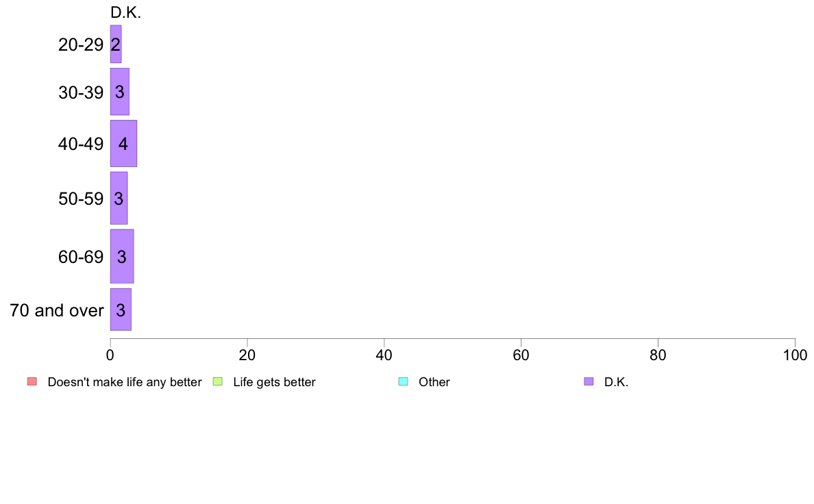814x504 pixels.
Task: Select the 70 and over bar
Action: (x=121, y=310)
